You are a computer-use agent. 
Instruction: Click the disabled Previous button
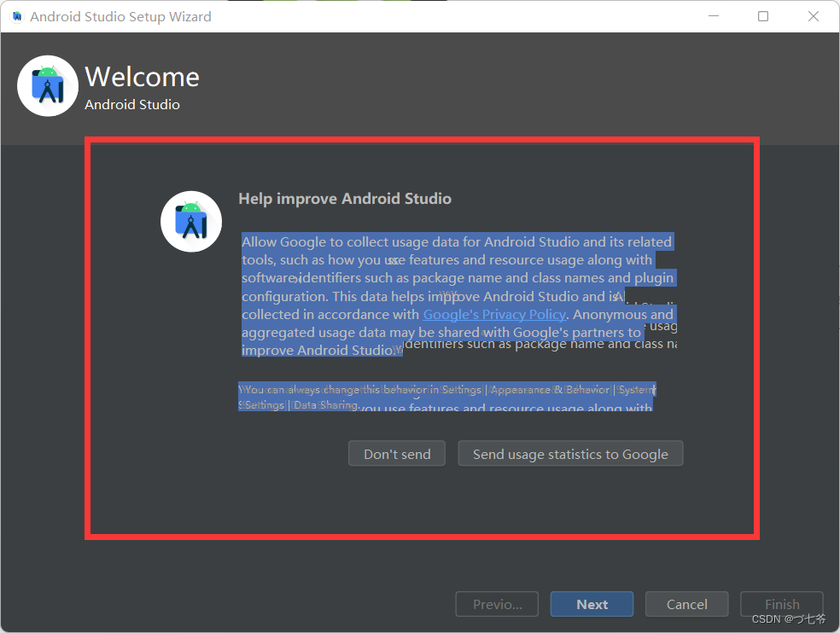pyautogui.click(x=497, y=604)
